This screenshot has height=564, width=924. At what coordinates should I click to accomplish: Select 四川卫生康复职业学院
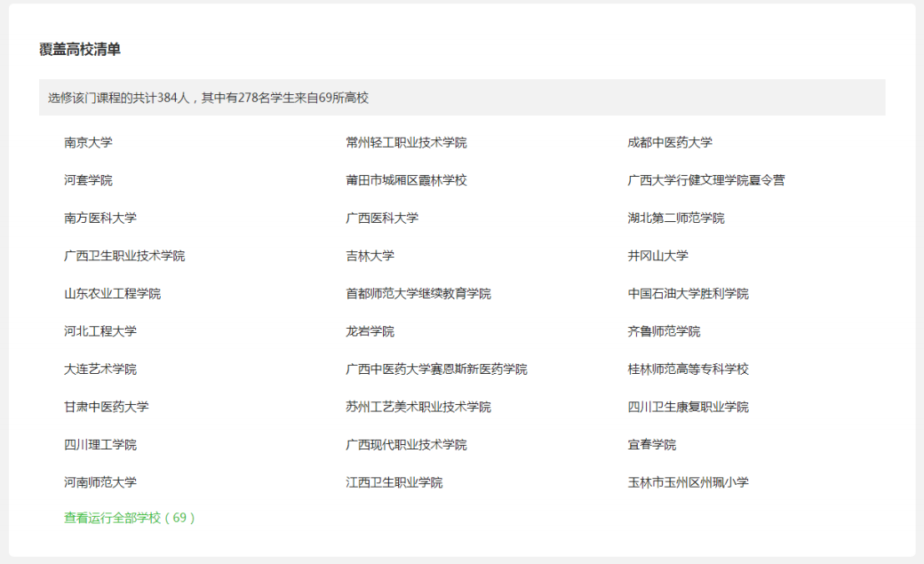[689, 407]
